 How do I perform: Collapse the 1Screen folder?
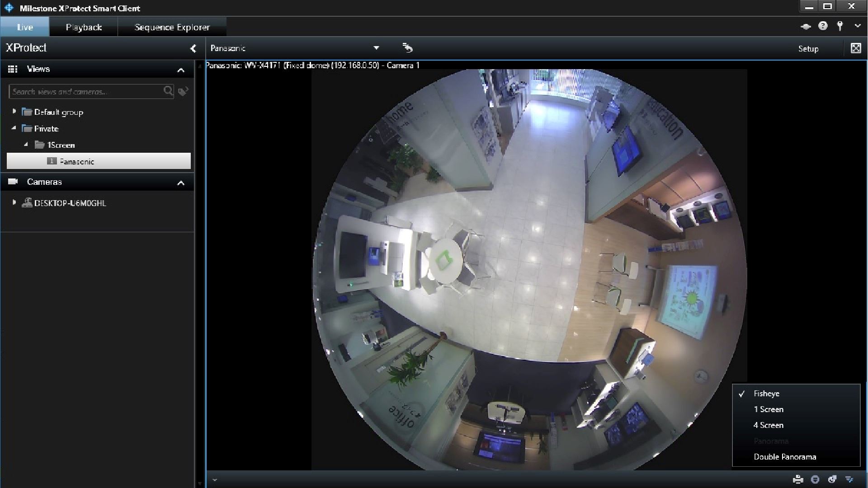(26, 145)
